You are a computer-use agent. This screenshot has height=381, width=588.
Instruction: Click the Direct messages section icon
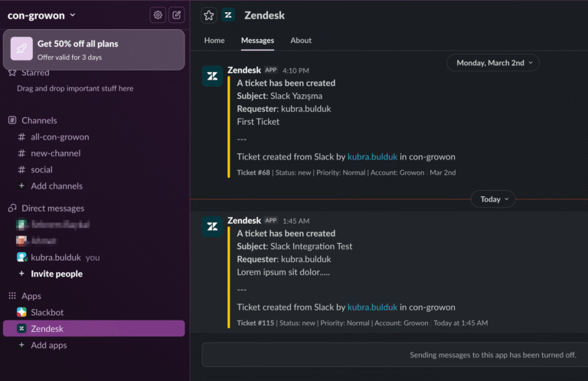click(12, 208)
